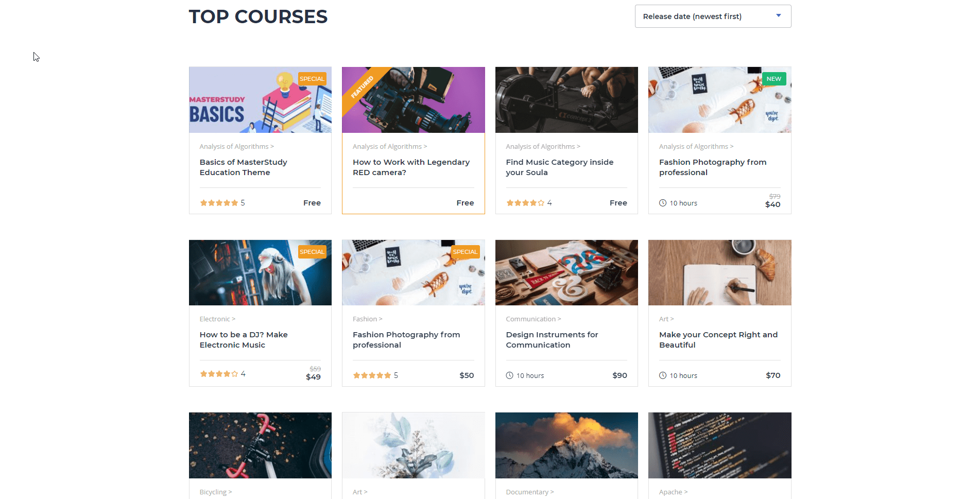Open the Communication category link
Image resolution: width=980 pixels, height=499 pixels.
point(533,319)
